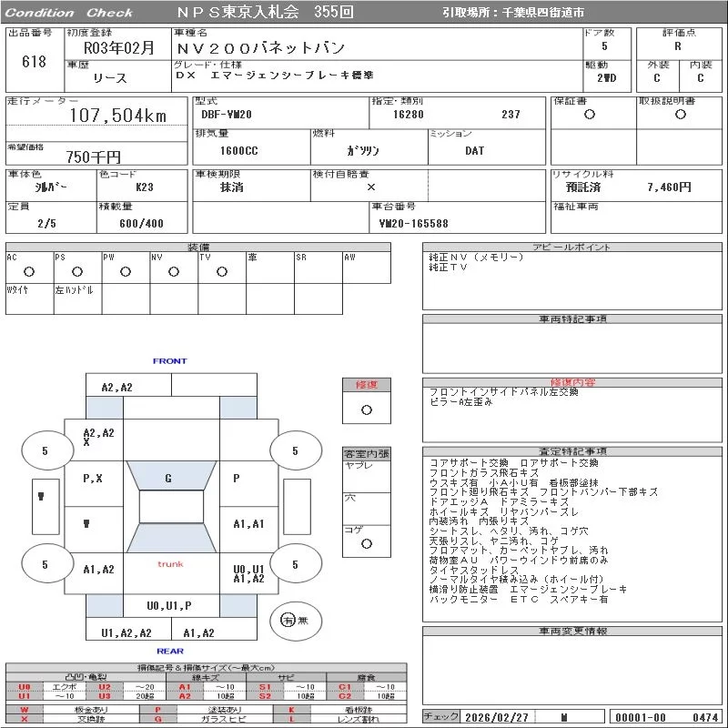Select the 装備 section header bar
Screen dimensions: 728x728
click(198, 248)
